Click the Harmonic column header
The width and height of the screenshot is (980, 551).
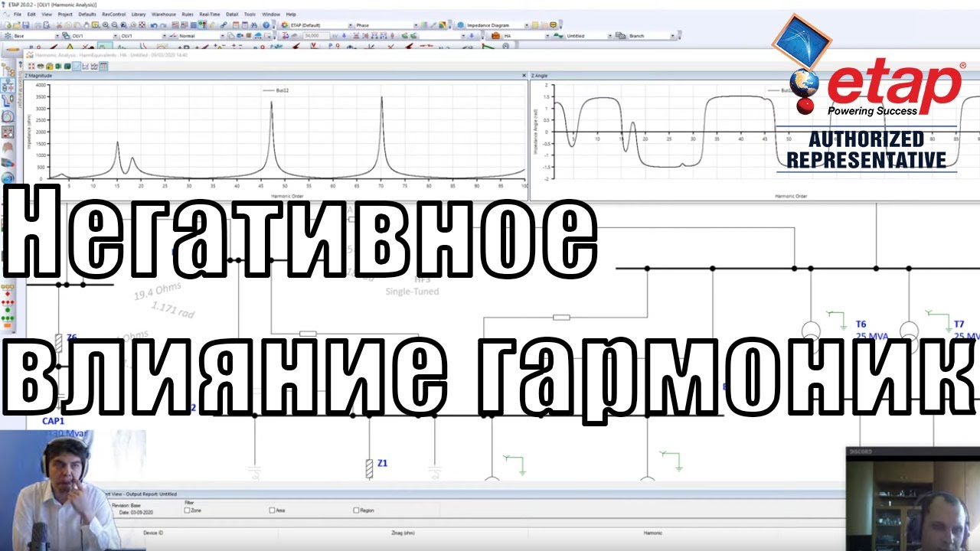[x=652, y=533]
